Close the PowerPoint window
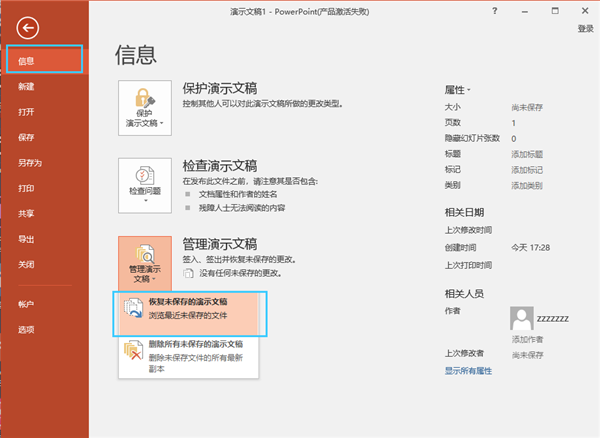Screen dimensions: 600x438 pos(585,11)
